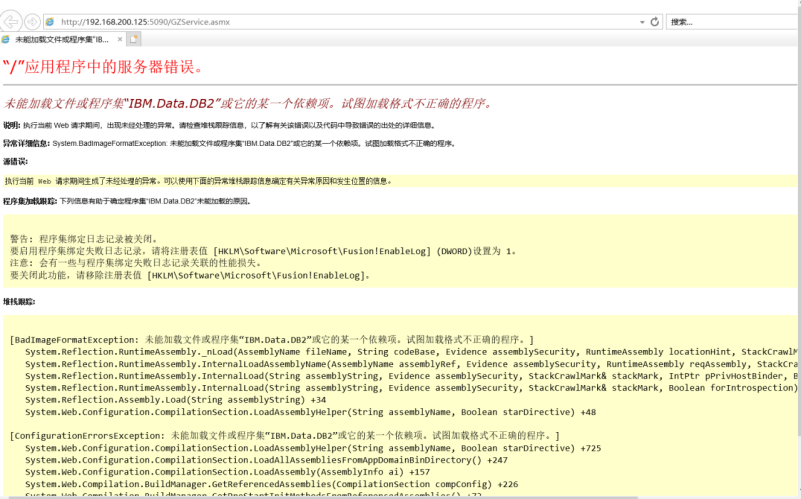Click the 要关闭此功能 registry removal line
Screen dimensions: 801x499
point(190,275)
